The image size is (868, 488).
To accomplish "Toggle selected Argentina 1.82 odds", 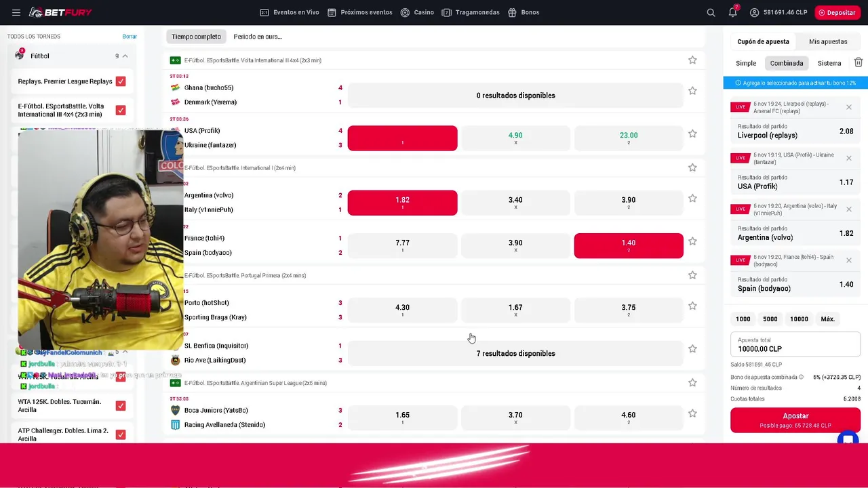I will (402, 203).
